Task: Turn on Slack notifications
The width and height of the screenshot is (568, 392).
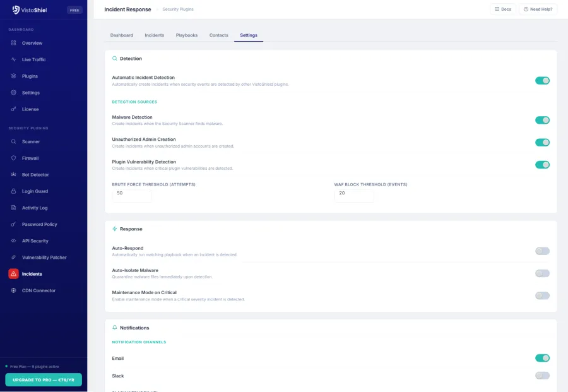Action: pos(542,375)
